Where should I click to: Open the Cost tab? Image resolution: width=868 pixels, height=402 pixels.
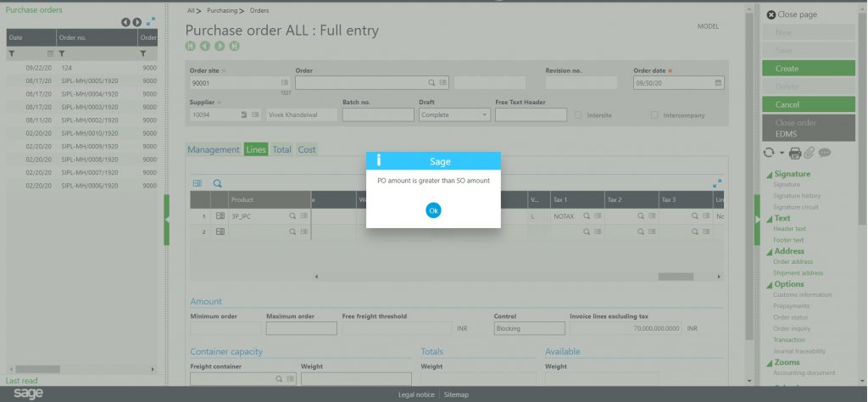coord(307,149)
